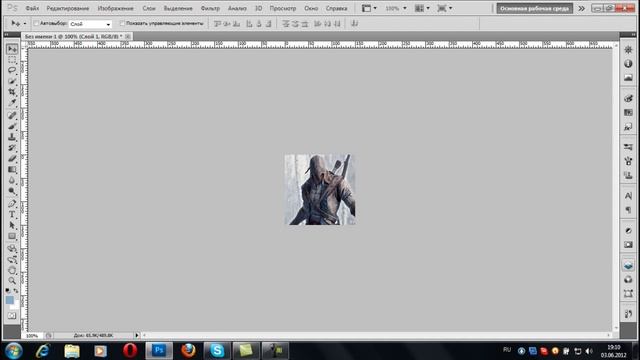Open the Histogram panel icon
The image size is (640, 360).
click(628, 78)
